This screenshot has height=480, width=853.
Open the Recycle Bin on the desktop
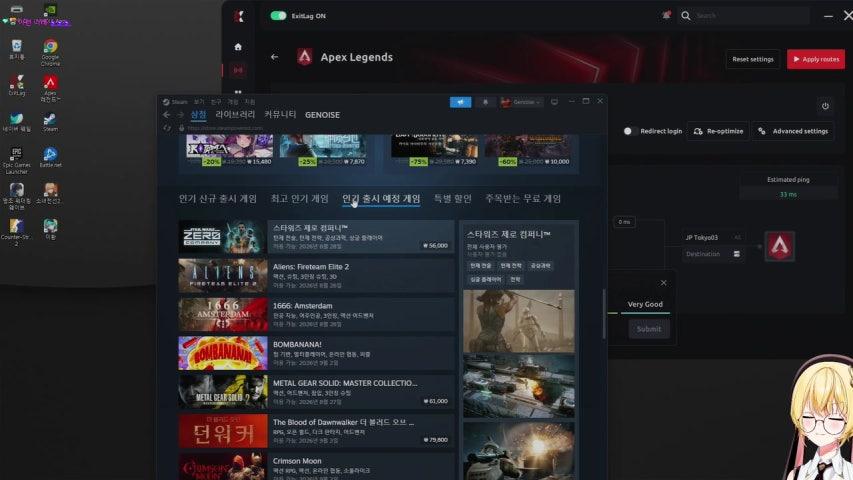click(16, 50)
